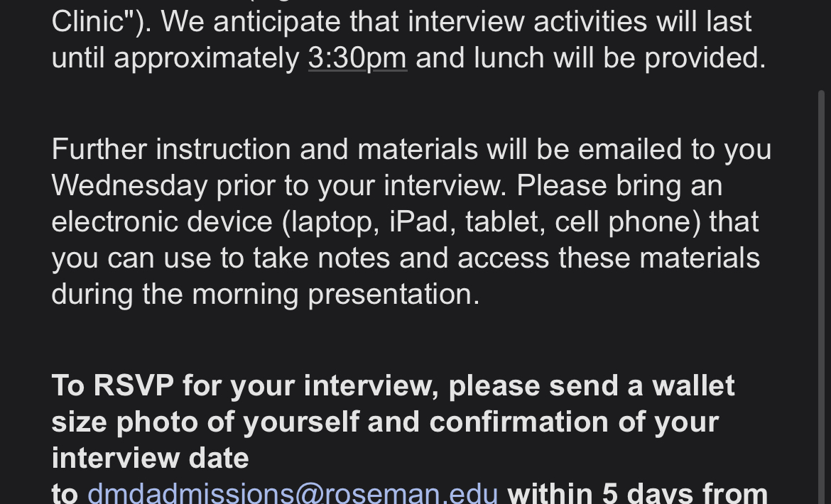
Task: Click the bold text "within 5 days from"
Action: coord(638,493)
